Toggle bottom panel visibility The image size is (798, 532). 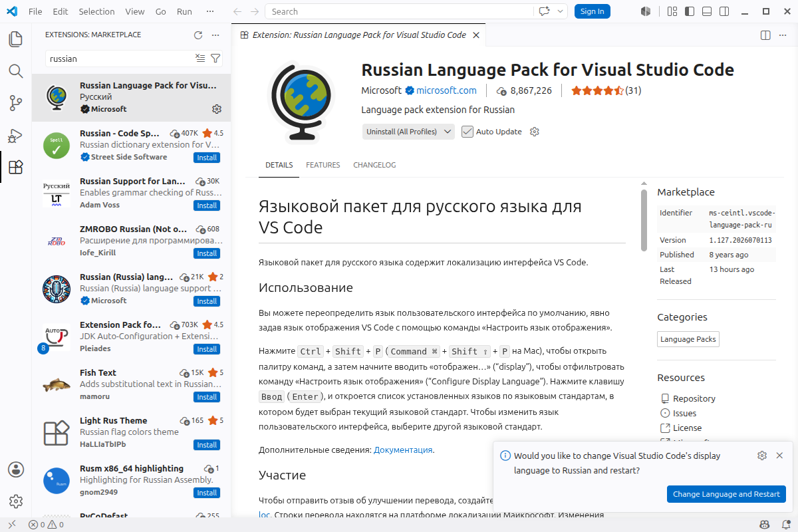point(706,11)
